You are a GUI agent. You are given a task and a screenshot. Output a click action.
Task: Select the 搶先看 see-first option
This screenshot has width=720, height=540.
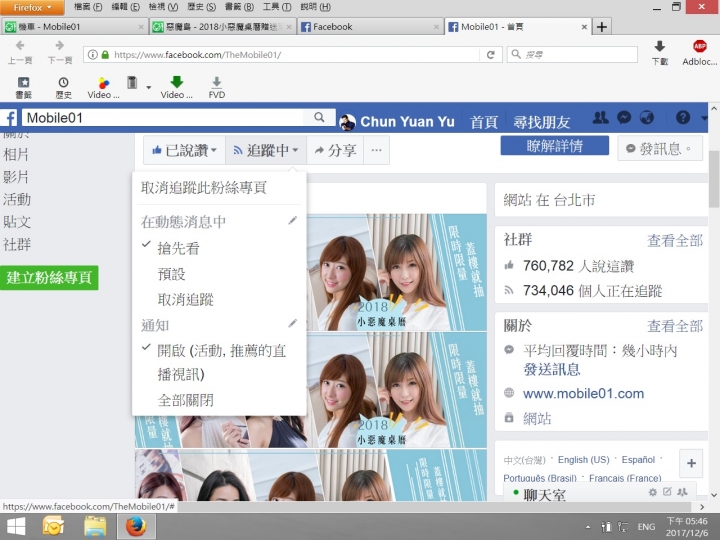click(x=178, y=248)
